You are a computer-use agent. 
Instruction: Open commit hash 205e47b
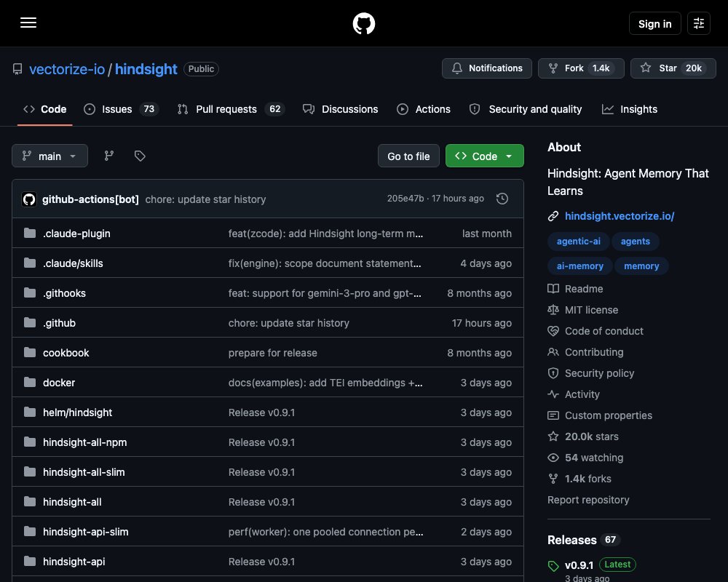[405, 198]
